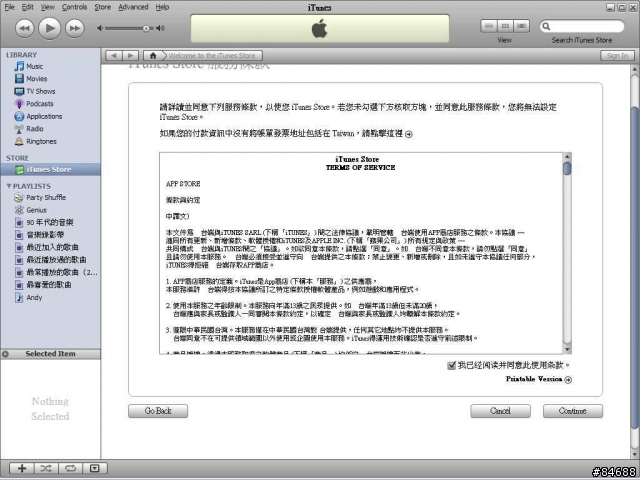Click Welcome to the iTunes Store breadcrumb
Image resolution: width=640 pixels, height=480 pixels.
point(212,56)
